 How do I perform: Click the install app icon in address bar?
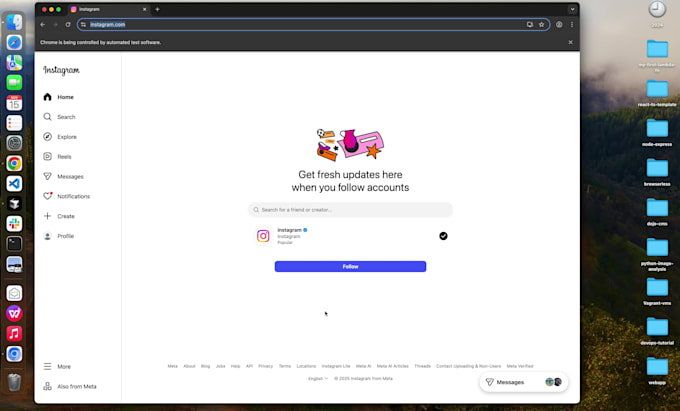point(530,25)
